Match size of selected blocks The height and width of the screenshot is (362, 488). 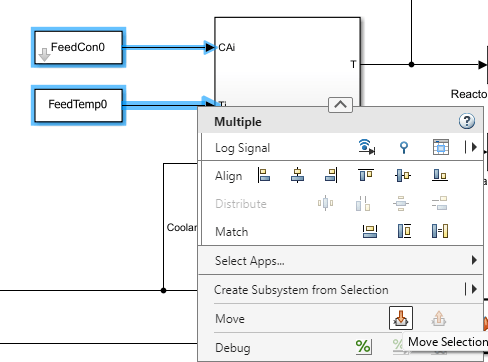click(440, 231)
